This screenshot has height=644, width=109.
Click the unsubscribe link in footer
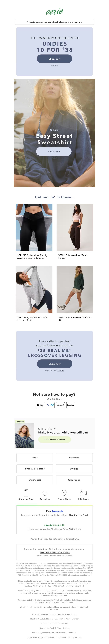coord(53,623)
